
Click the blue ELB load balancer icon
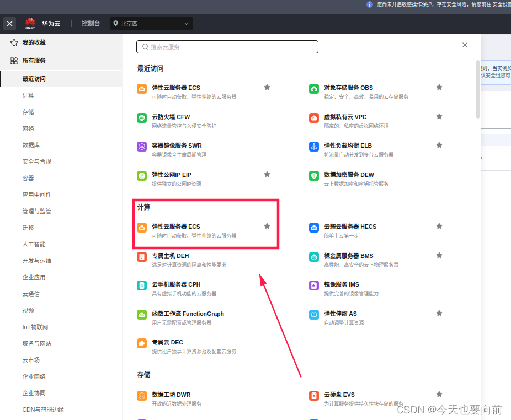[x=314, y=147]
